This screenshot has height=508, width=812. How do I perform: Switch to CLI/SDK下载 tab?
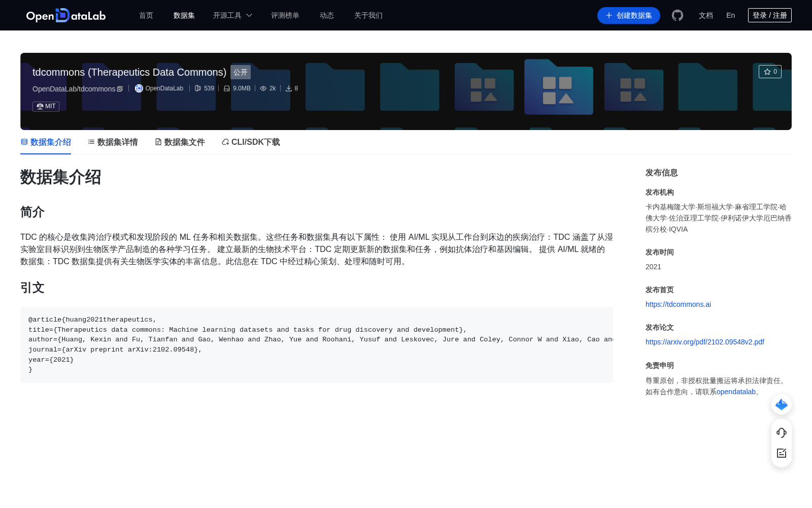[251, 142]
